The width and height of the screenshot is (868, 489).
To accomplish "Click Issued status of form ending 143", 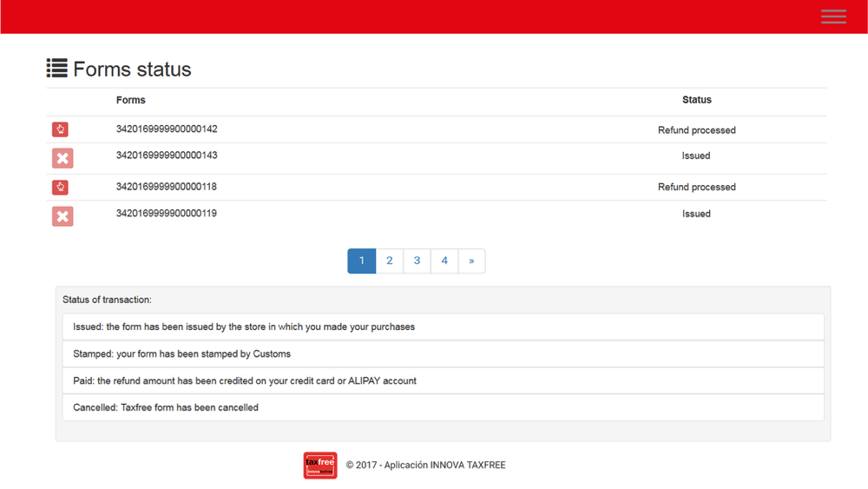I will (x=696, y=155).
